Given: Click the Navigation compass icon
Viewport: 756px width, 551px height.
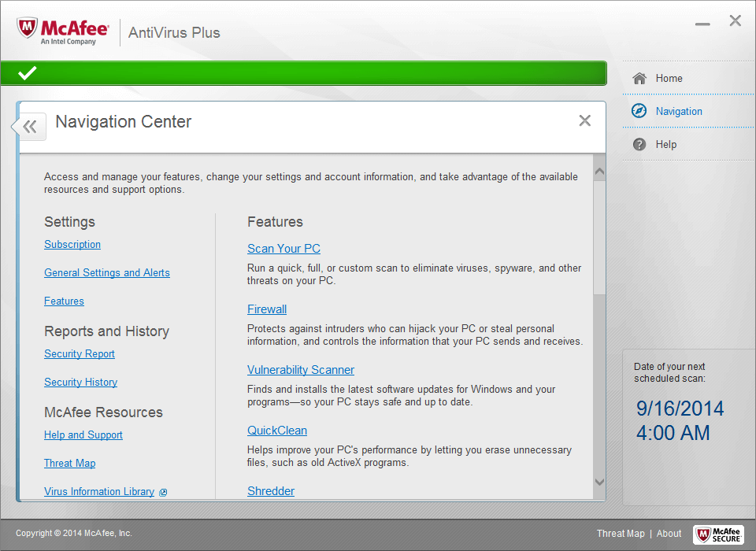Looking at the screenshot, I should pyautogui.click(x=639, y=111).
